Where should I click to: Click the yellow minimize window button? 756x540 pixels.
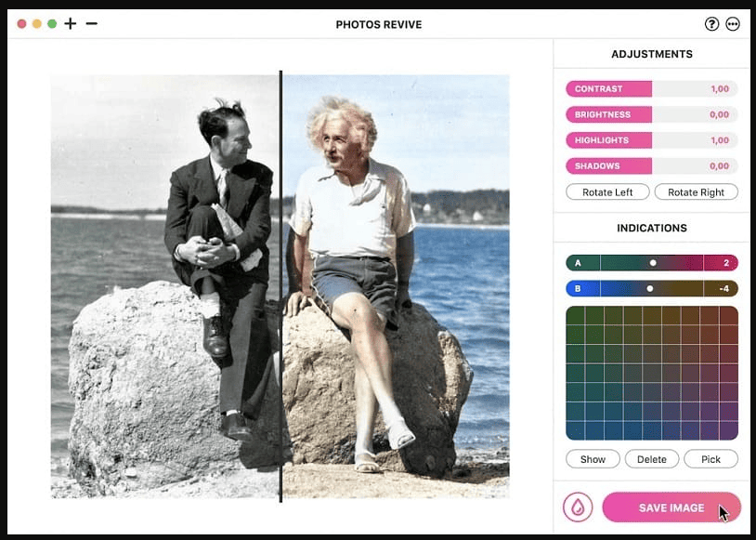click(36, 23)
